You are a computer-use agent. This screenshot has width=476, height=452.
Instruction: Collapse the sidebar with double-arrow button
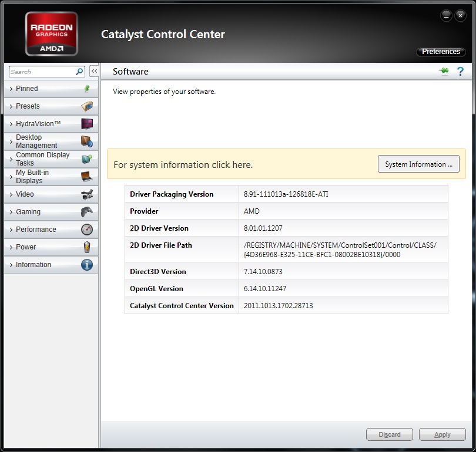(94, 72)
